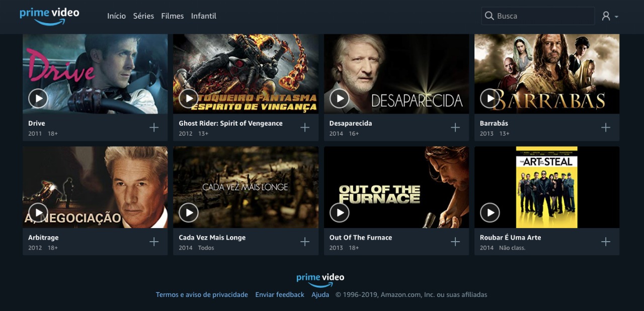Screen dimensions: 644x311
Task: Play Ghost Rider: Spirit of Vengeance
Action: pyautogui.click(x=189, y=98)
